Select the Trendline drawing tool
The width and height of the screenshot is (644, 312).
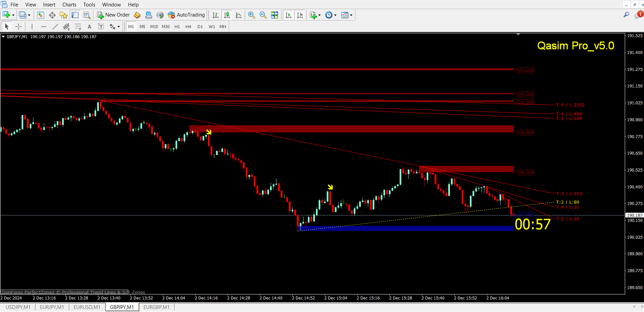click(55, 26)
